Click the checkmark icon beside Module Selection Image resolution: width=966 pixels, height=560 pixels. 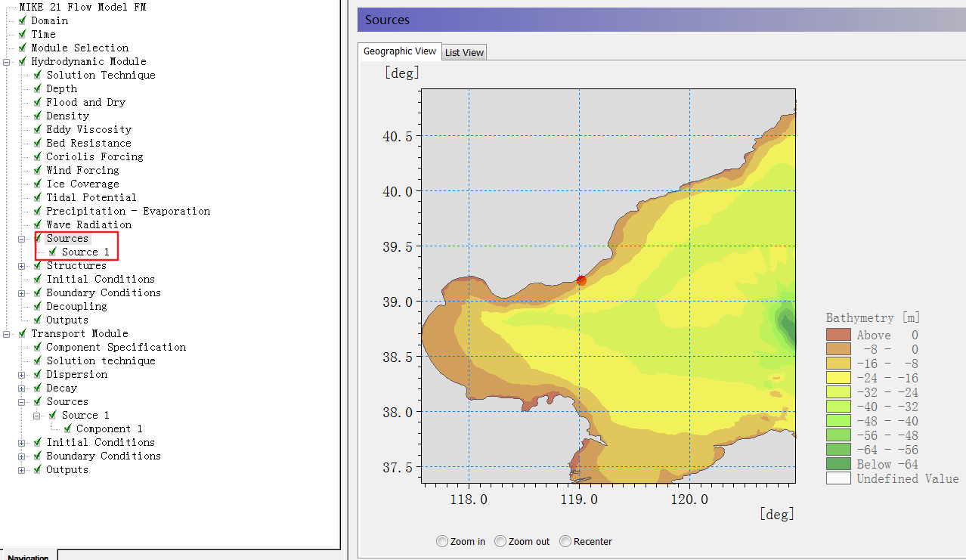point(23,48)
